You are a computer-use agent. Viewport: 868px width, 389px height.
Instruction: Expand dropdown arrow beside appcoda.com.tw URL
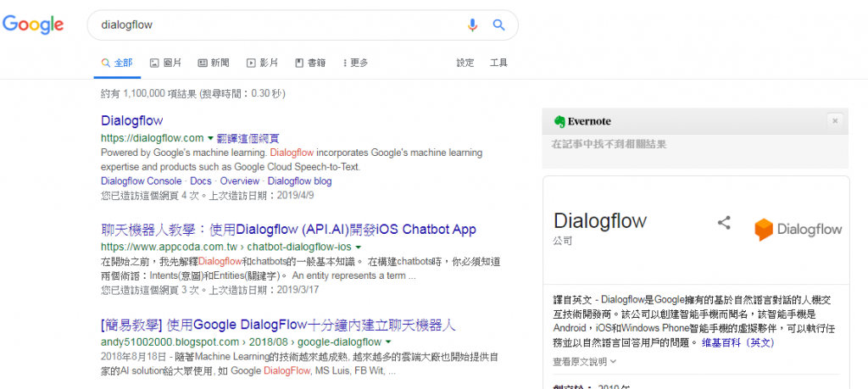(359, 247)
